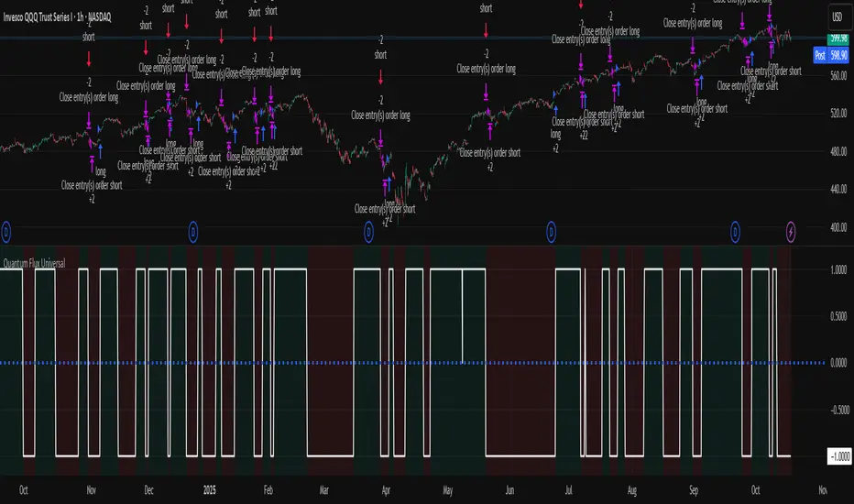
Task: Click the Apr label on the time axis
Action: point(386,490)
